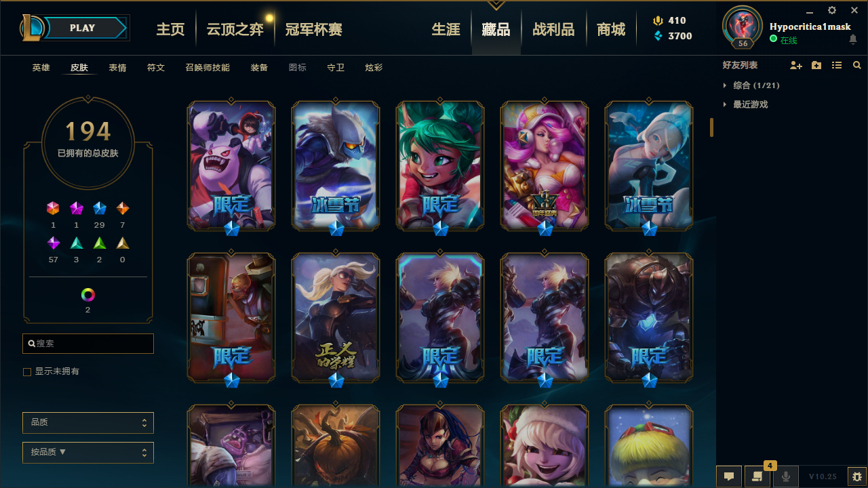The height and width of the screenshot is (488, 868).
Task: Select the 英雄 sub-tab
Action: tap(41, 68)
